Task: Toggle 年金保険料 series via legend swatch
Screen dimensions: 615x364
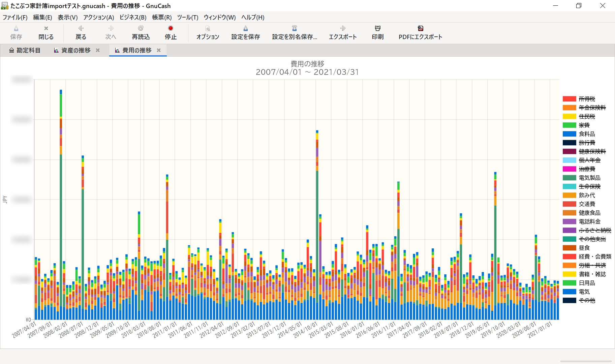Action: (x=570, y=108)
